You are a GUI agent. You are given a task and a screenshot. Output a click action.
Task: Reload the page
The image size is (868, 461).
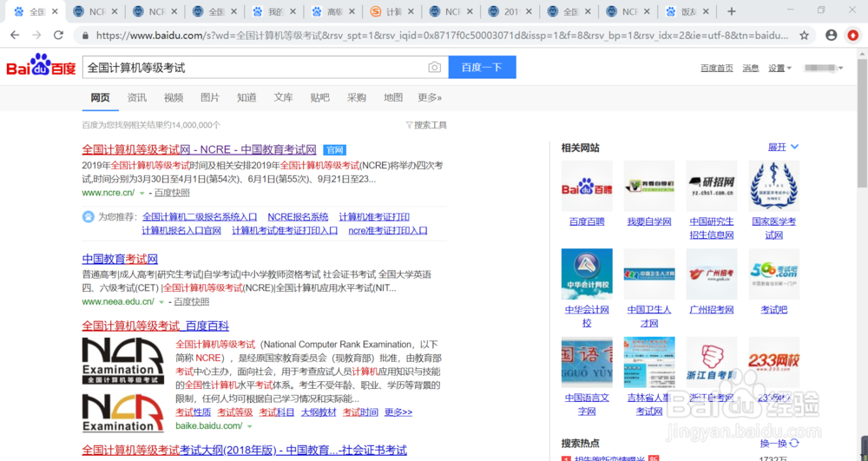click(58, 36)
